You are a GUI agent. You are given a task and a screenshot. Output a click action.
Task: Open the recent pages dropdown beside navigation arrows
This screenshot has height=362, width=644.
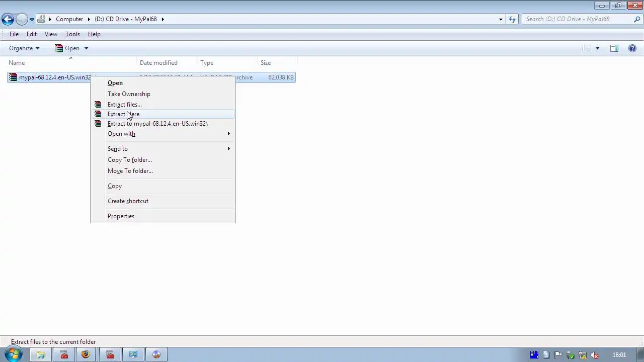coord(32,20)
